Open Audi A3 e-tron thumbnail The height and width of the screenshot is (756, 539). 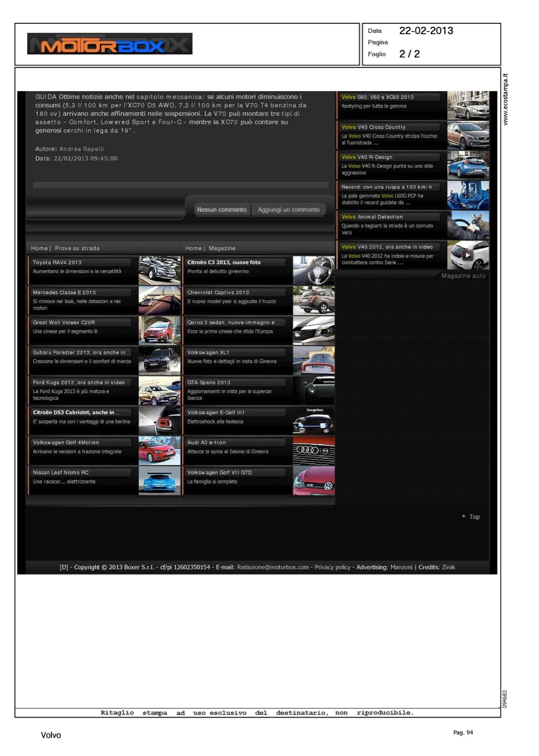[314, 451]
